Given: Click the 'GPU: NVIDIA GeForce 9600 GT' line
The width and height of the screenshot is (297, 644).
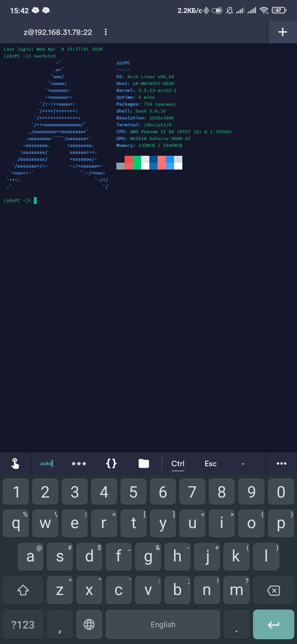Looking at the screenshot, I should pyautogui.click(x=153, y=138).
